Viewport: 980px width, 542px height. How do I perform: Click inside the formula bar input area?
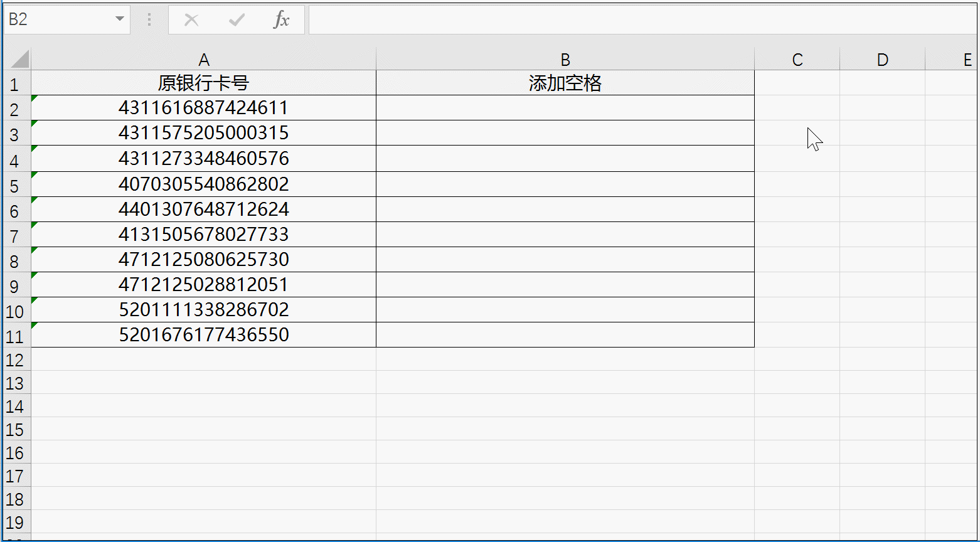[640, 20]
